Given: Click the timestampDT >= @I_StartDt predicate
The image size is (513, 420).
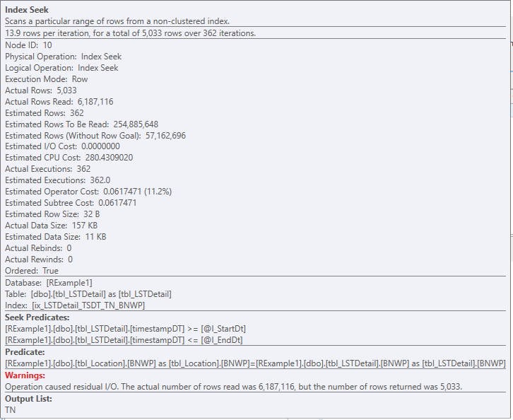Looking at the screenshot, I should (125, 329).
